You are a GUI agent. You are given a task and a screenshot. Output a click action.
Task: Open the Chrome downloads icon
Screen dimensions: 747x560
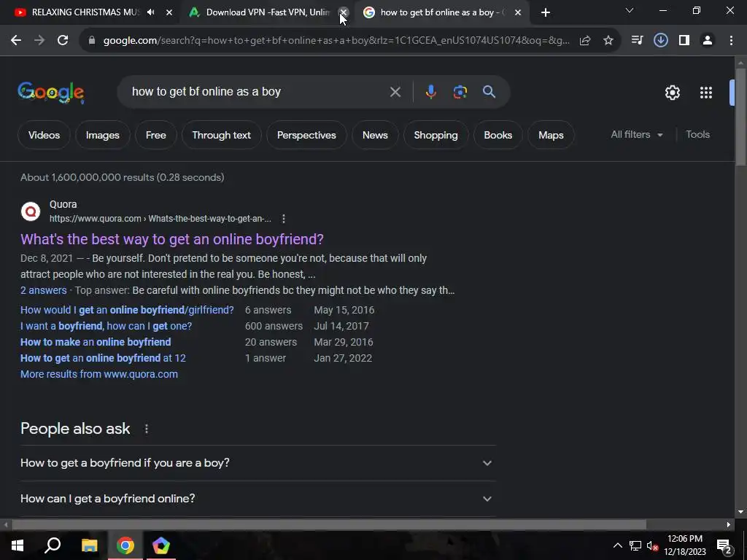(661, 41)
